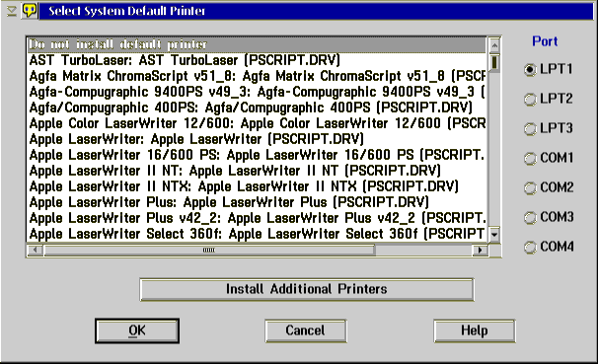Select the LPT2 port option

(x=549, y=99)
